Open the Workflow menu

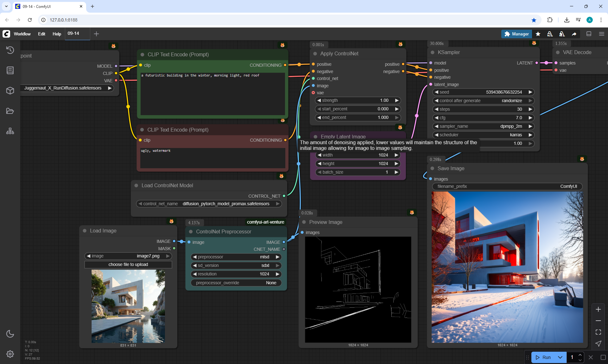[x=22, y=34]
